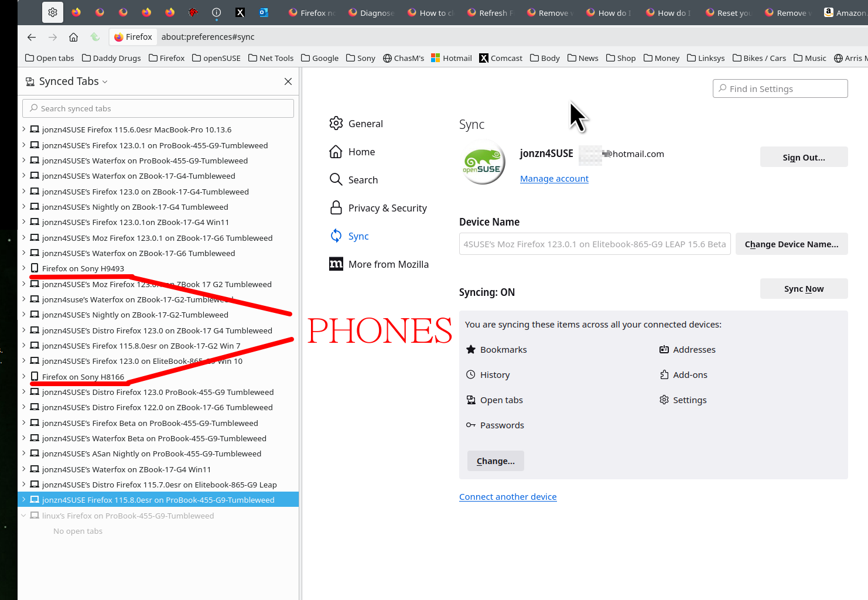Expand Firefox 123.0.1 on ProBook-455-G9-Tumbleweed device
Screen dimensions: 868x600
23,145
